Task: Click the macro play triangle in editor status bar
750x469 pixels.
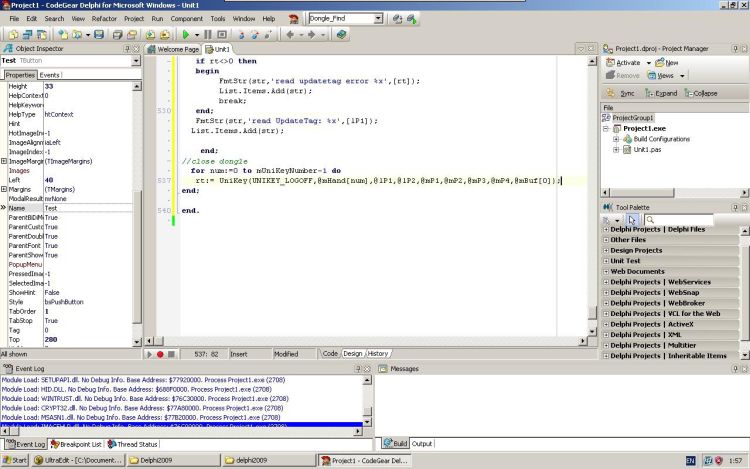Action: 149,354
